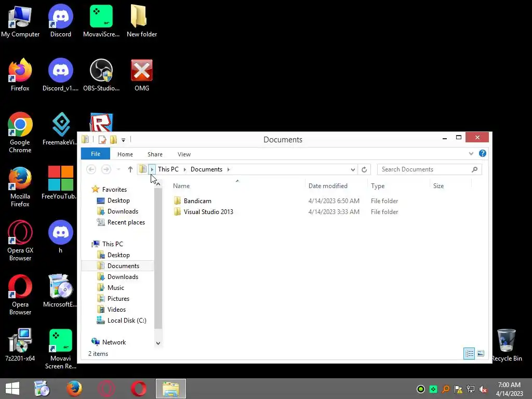
Task: Select the OMG desktop icon
Action: (x=141, y=75)
